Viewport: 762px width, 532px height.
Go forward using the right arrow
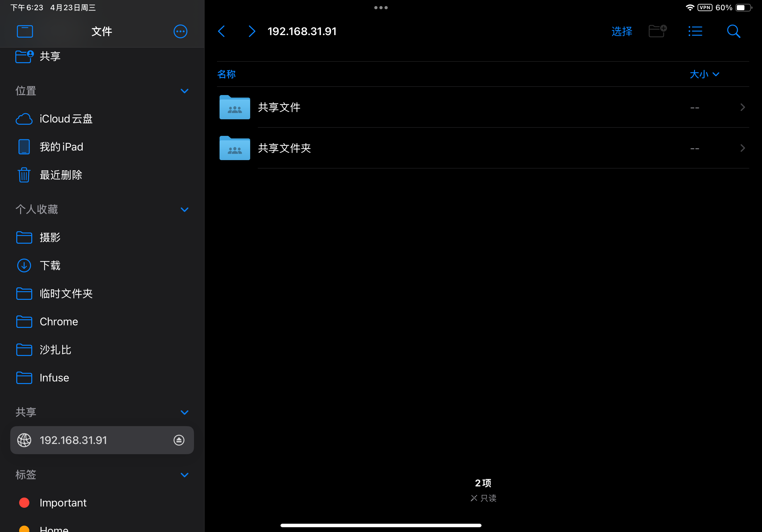[x=251, y=32]
